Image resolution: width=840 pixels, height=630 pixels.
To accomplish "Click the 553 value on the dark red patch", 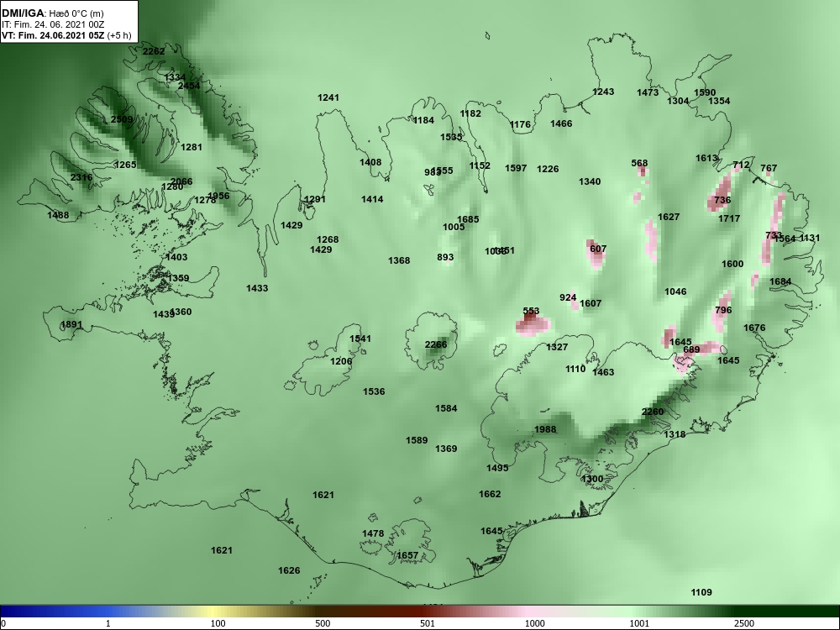I will (531, 312).
